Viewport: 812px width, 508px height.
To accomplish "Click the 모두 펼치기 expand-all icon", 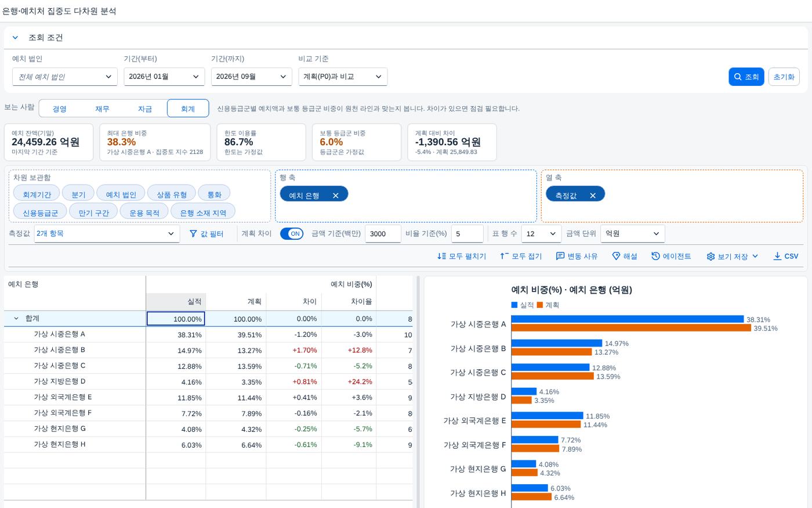I will coord(442,256).
